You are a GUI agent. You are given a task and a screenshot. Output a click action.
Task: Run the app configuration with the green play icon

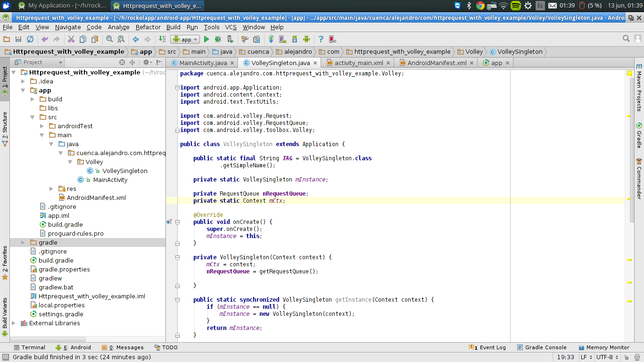pos(206,39)
